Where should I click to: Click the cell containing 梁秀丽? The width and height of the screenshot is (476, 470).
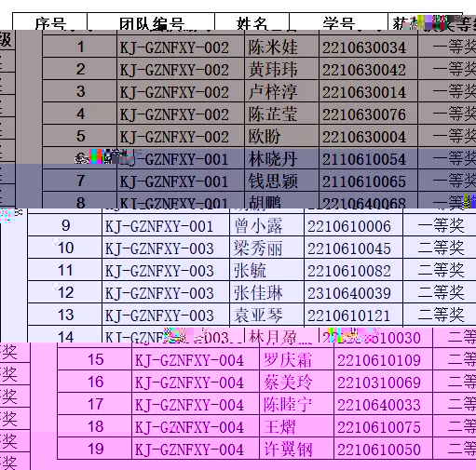[266, 248]
